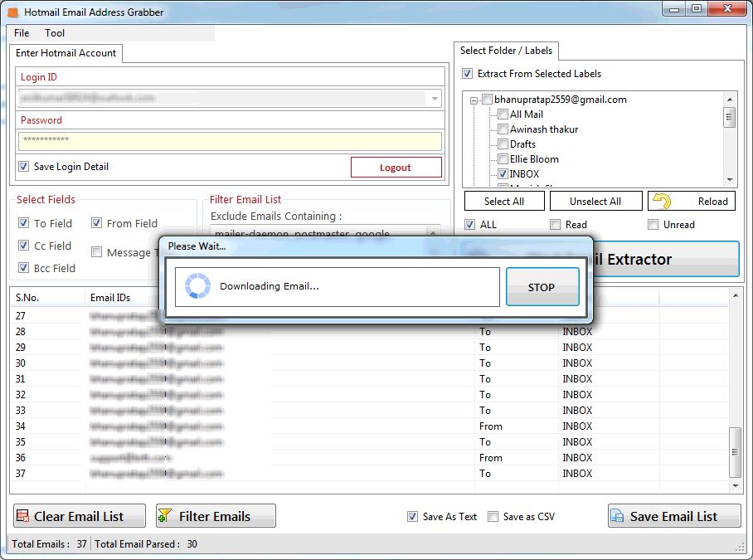Toggle the ALL filter checkbox
The height and width of the screenshot is (560, 753).
pyautogui.click(x=469, y=224)
